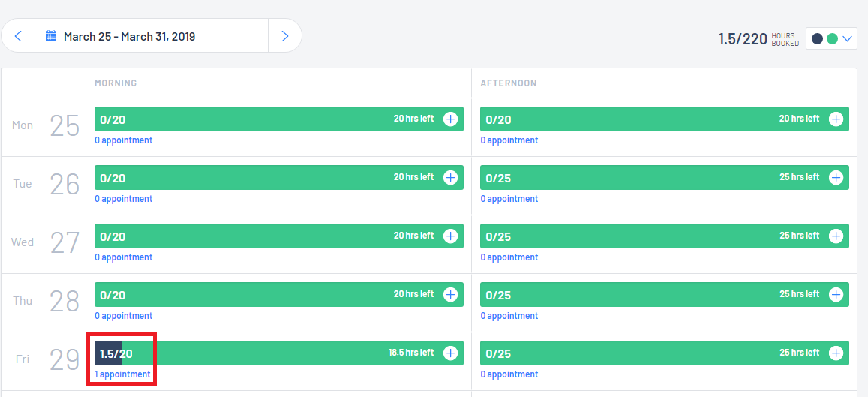
Task: Open 0 appointment link for Tuesday morning
Action: [124, 199]
